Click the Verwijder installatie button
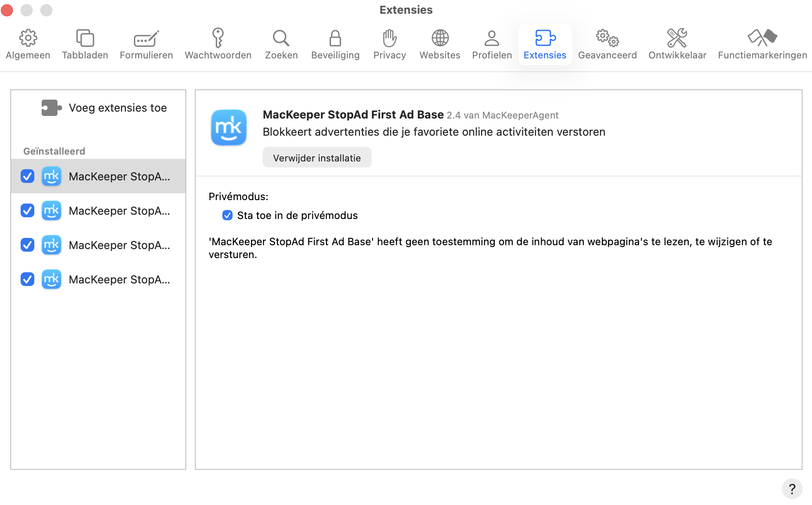Viewport: 812px width, 505px height. (x=317, y=158)
